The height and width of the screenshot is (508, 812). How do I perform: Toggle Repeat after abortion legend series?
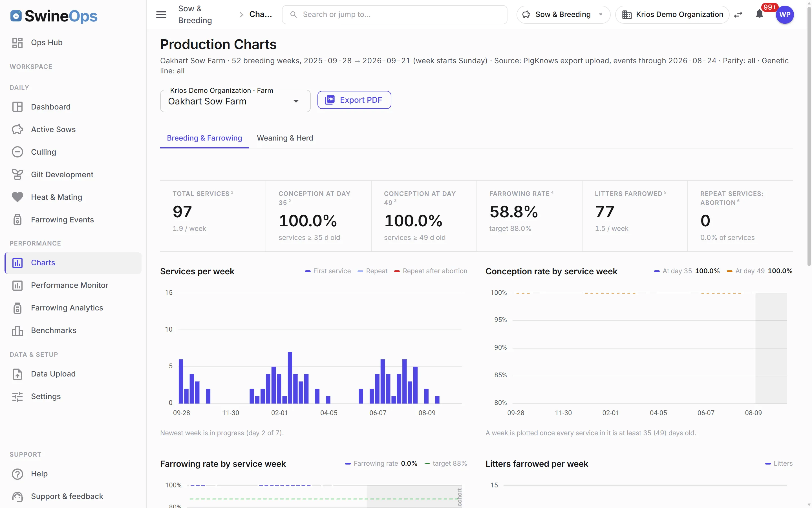click(431, 271)
